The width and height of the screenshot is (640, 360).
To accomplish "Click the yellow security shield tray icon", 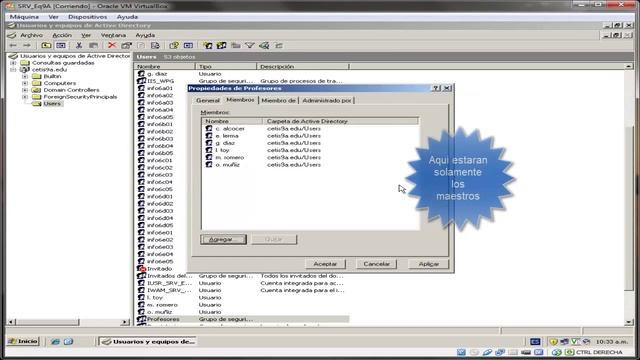I will 553,341.
